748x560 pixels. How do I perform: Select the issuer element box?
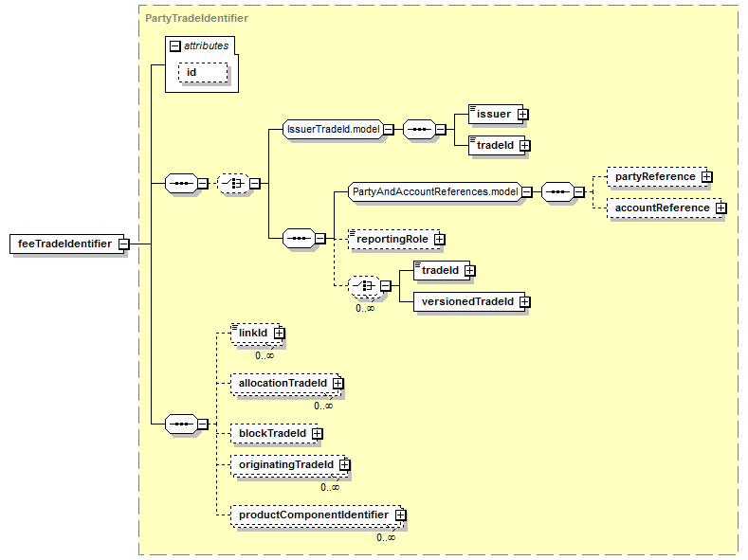coord(496,115)
